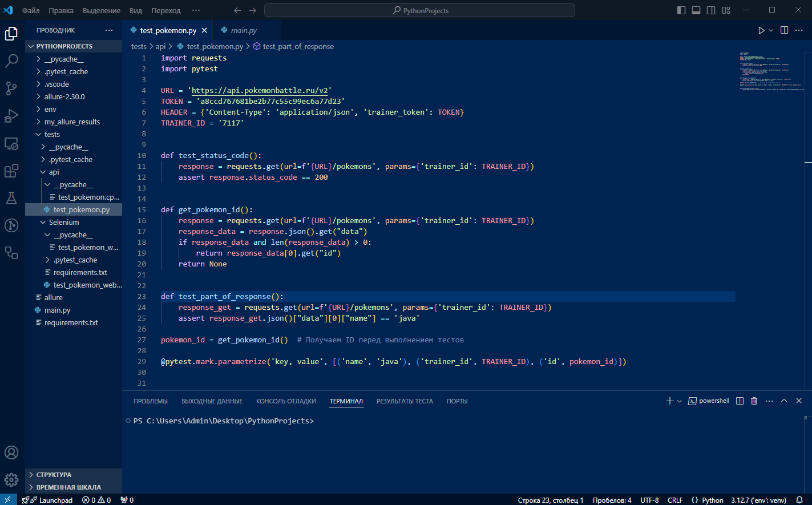
Task: Split the terminal pane
Action: pos(740,401)
